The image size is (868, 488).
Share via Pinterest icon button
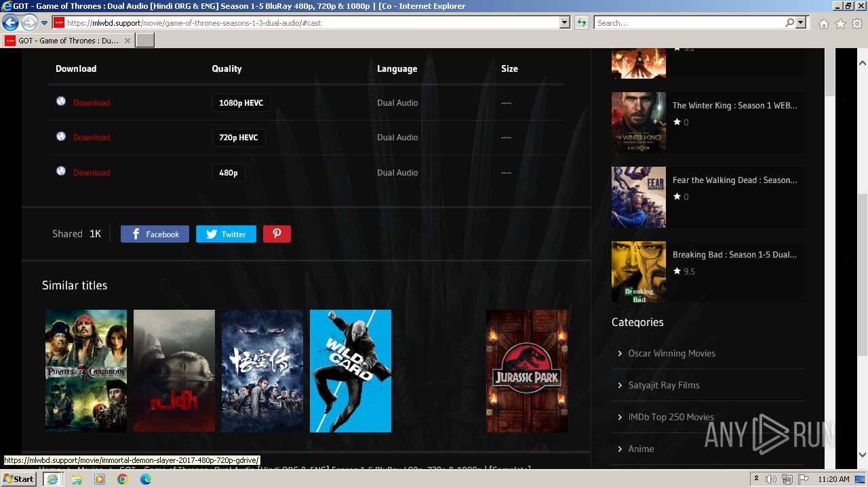[x=277, y=234]
